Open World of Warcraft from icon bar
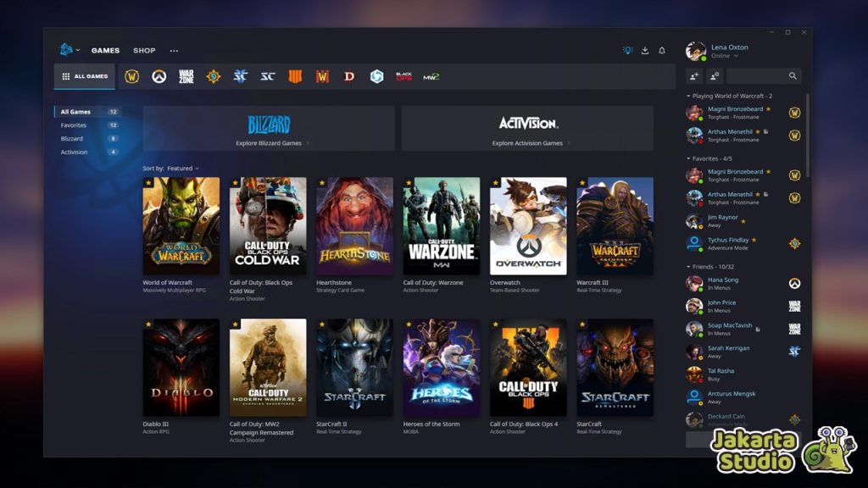Viewport: 868px width, 488px height. point(131,76)
